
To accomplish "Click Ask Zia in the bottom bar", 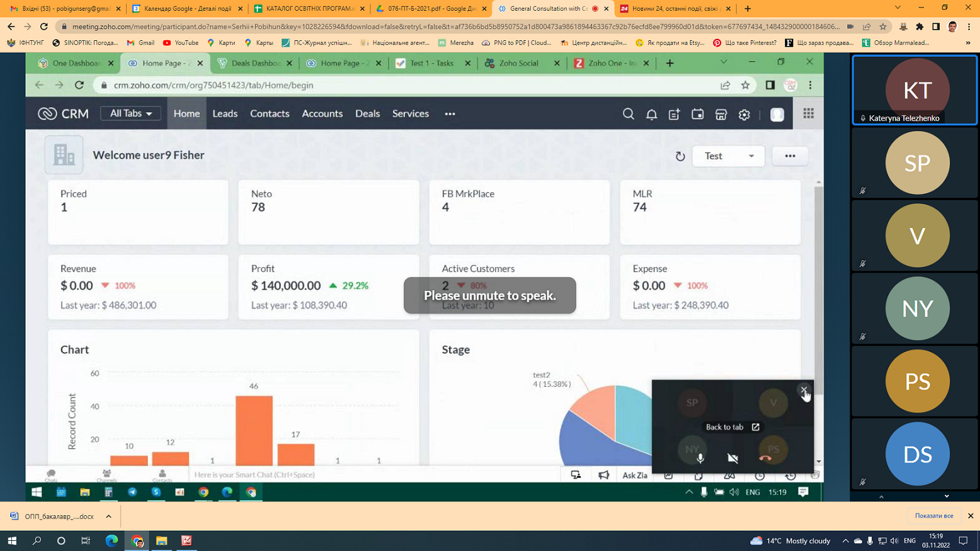I will (x=634, y=475).
